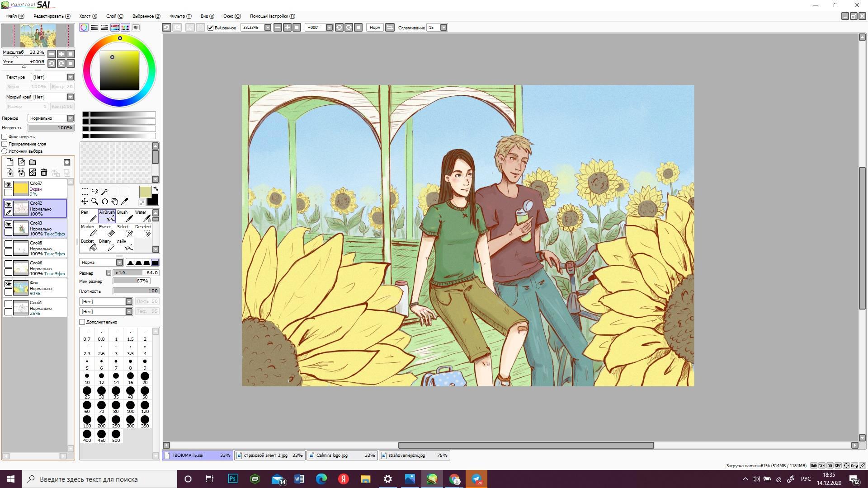
Task: Open the Сглаживание stabilizer dropdown
Action: click(x=443, y=28)
